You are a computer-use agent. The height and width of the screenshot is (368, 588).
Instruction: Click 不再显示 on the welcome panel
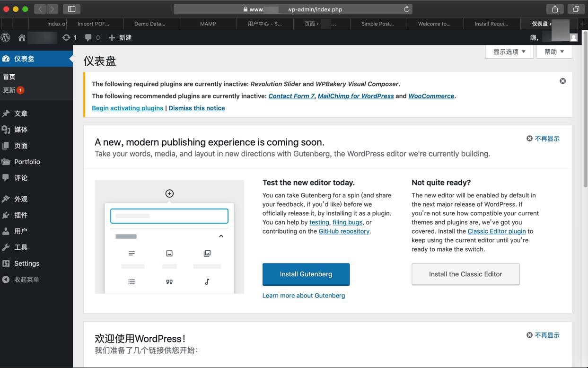tap(543, 335)
